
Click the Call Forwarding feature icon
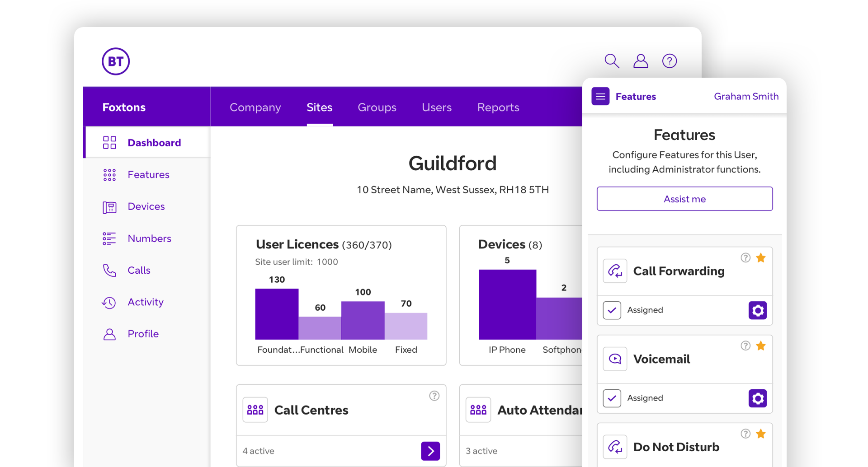[615, 271]
